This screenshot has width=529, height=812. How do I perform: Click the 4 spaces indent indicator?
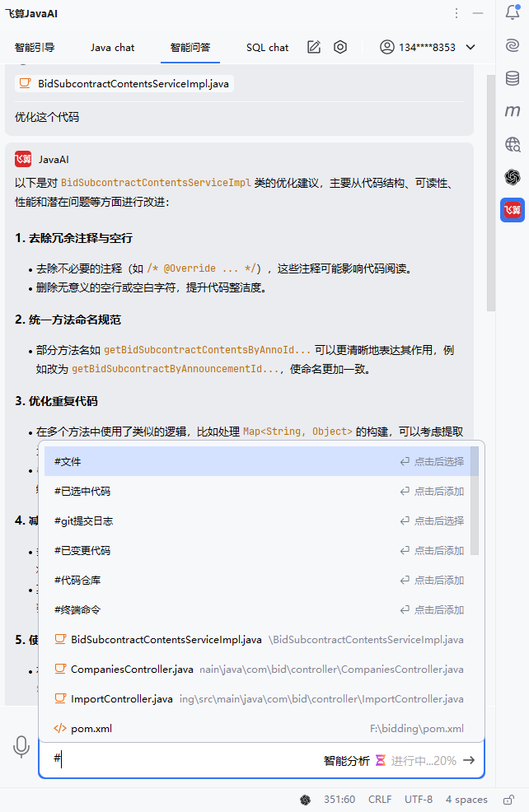[466, 800]
